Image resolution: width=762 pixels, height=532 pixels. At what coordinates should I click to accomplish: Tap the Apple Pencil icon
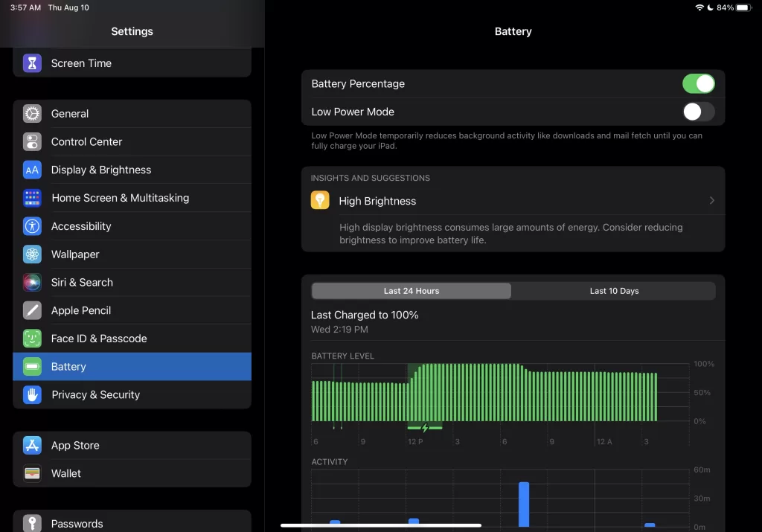click(x=32, y=310)
